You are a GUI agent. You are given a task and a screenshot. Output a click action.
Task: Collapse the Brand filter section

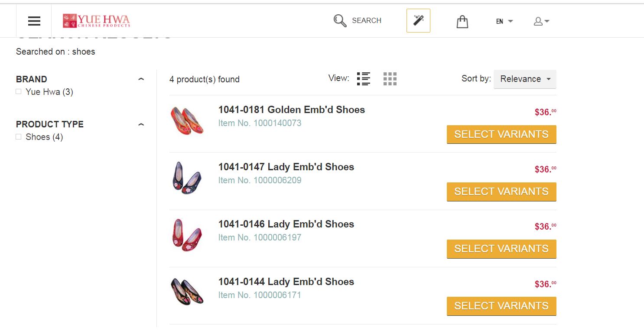(141, 79)
